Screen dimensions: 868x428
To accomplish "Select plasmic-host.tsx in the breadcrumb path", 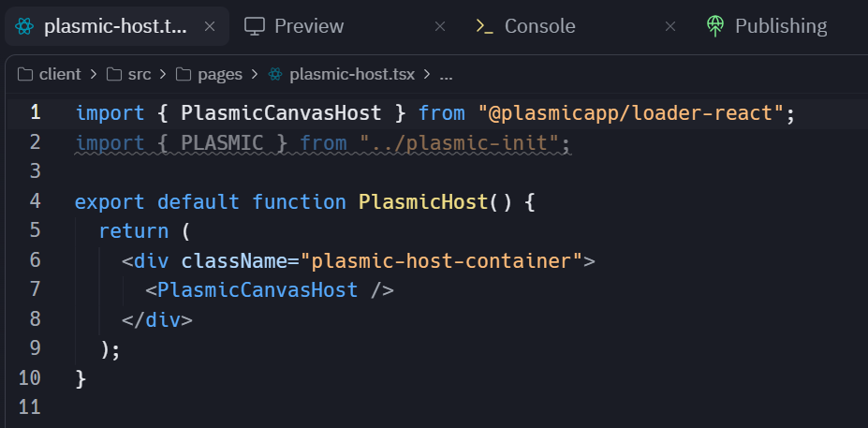I will coord(353,74).
